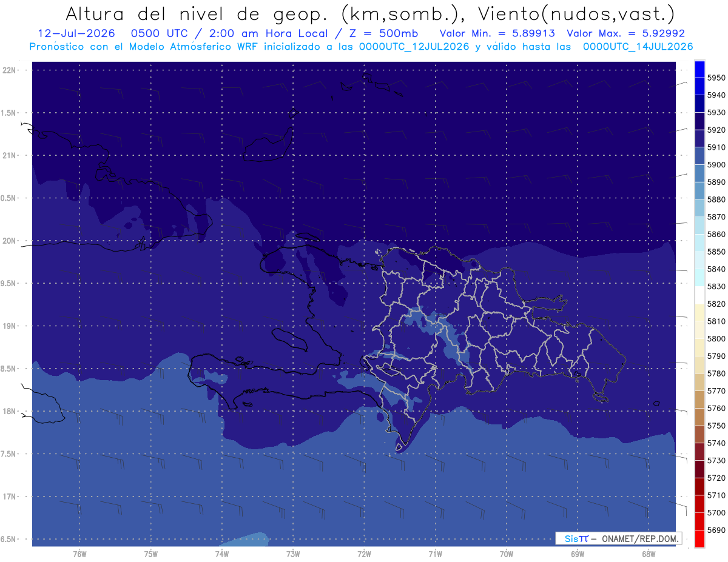Viewport: 728px width, 562px height.
Task: Click the 5930 legend value
Action: pyautogui.click(x=716, y=113)
